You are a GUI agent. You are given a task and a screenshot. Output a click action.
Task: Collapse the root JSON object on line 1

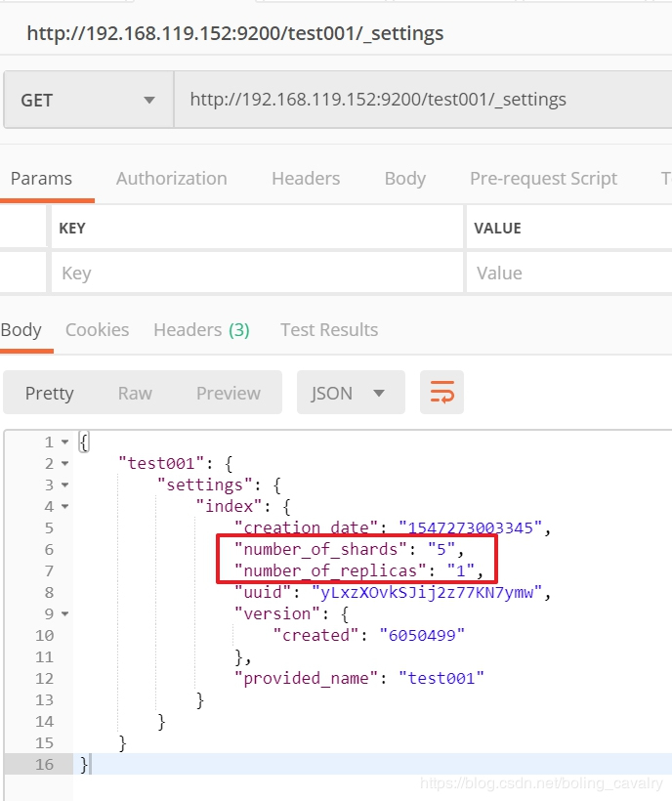[x=64, y=442]
